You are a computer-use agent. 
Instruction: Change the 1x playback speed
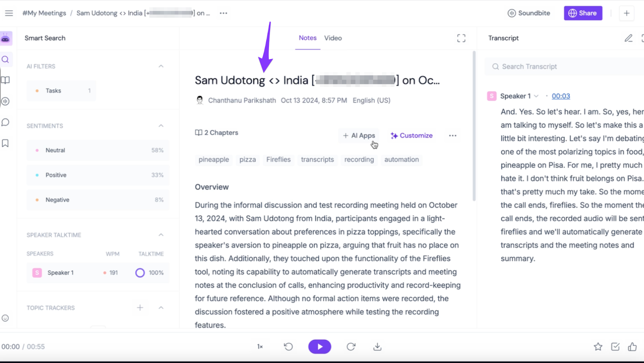(260, 346)
